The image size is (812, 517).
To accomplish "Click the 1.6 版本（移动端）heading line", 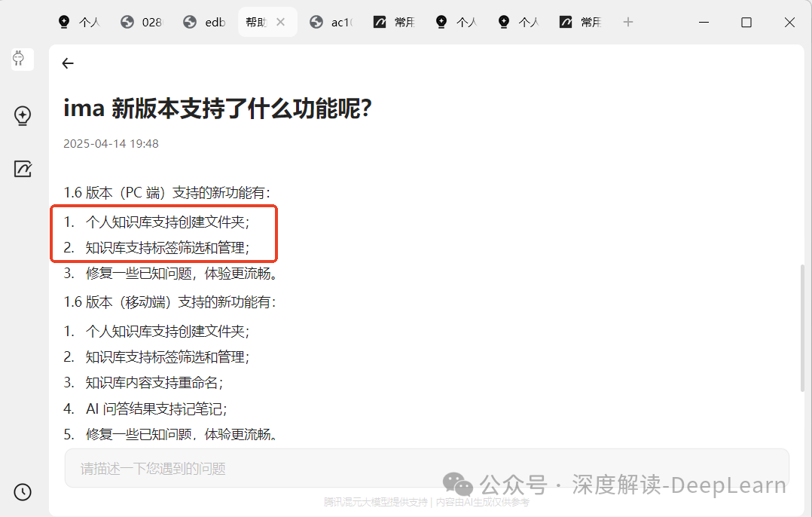I will tap(170, 302).
